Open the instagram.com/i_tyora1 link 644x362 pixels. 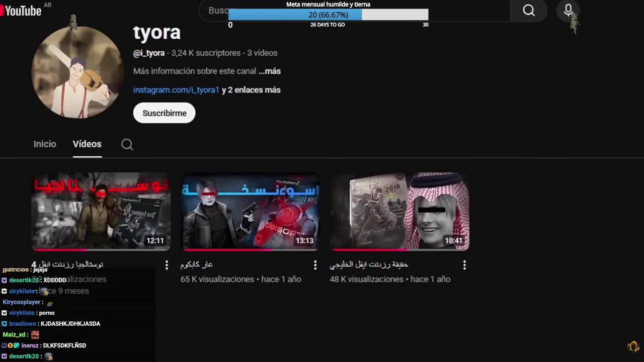coord(176,90)
